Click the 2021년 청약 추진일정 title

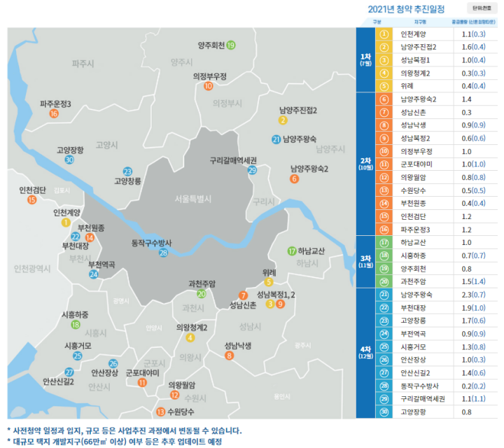tap(406, 9)
